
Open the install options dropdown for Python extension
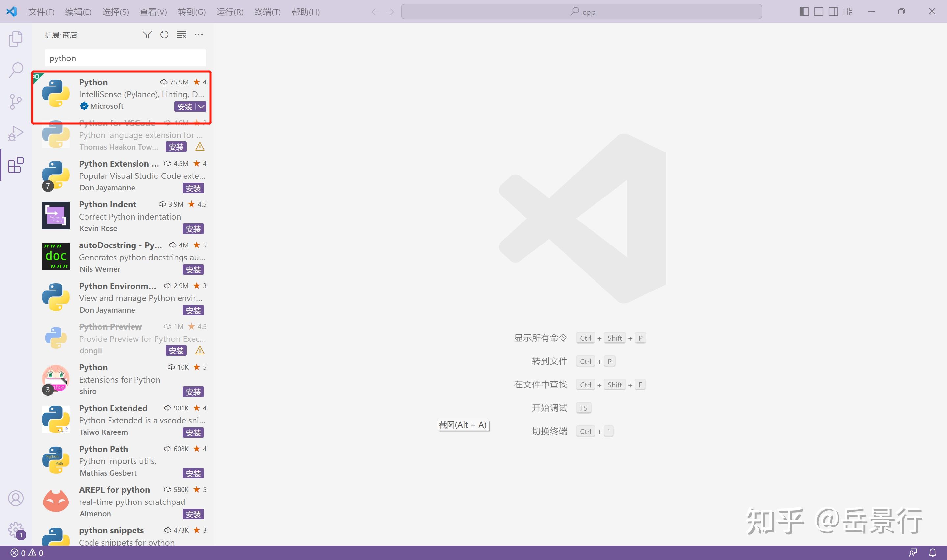point(201,107)
